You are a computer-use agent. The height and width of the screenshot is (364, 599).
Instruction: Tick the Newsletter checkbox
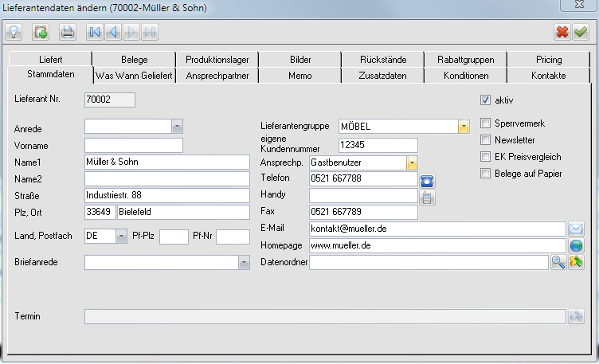[485, 140]
